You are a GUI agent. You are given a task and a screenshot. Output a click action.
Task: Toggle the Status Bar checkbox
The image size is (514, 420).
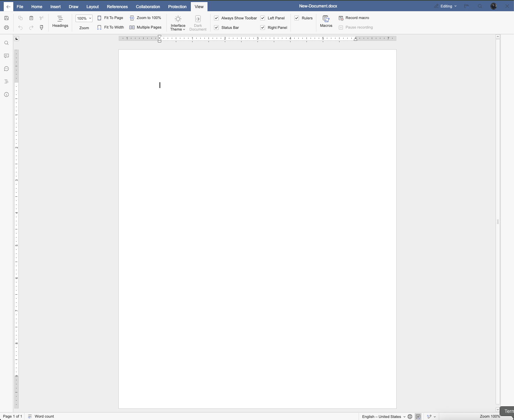point(216,28)
